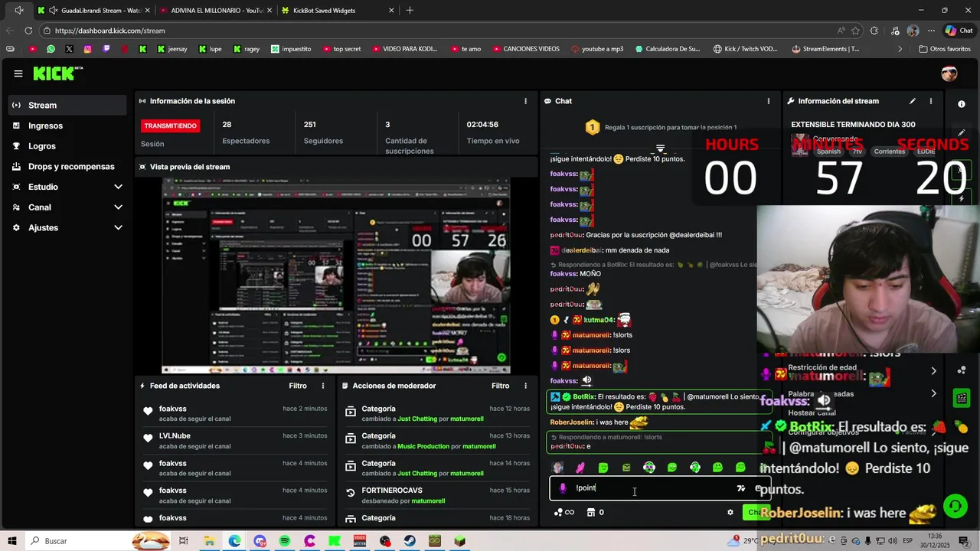Open the Chat panel options menu
980x551 pixels.
click(769, 101)
